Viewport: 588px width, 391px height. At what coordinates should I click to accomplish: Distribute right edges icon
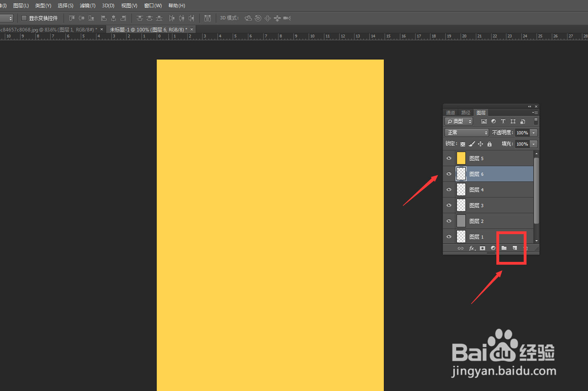point(191,18)
